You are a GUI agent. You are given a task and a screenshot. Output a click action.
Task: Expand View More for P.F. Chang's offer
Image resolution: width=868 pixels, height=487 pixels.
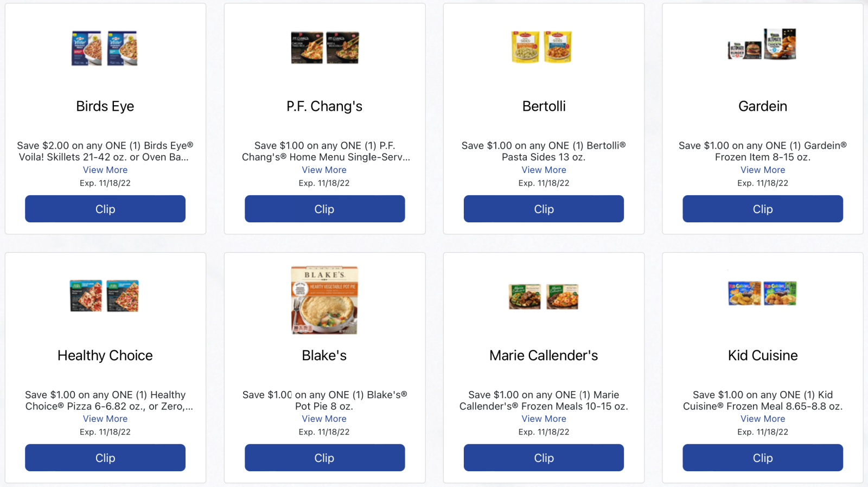coord(324,170)
